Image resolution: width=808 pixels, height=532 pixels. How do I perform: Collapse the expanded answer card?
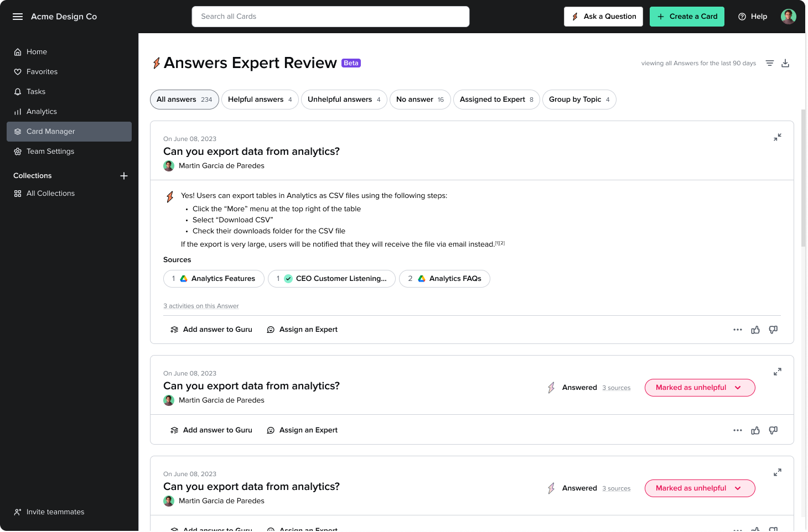[x=778, y=137]
